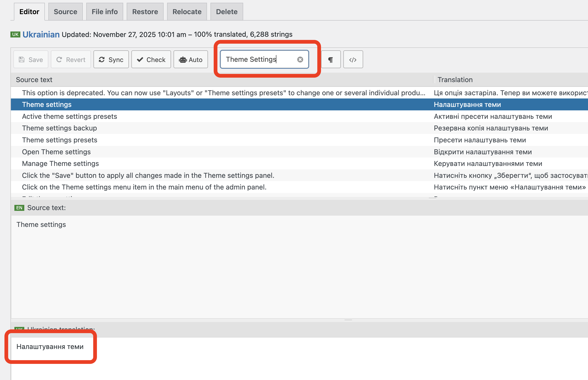Select 'Active theme settings presets' string
Screen dimensions: 588x380
click(69, 116)
